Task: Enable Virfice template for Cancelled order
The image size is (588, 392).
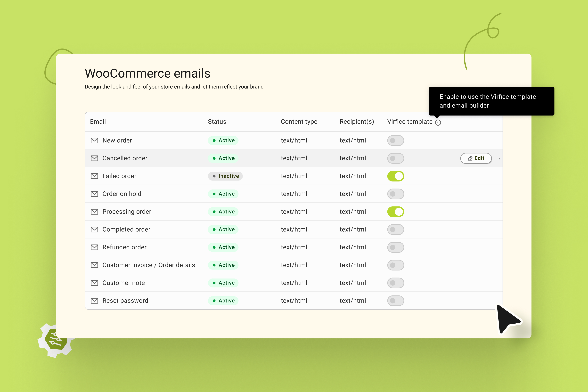Action: (395, 158)
